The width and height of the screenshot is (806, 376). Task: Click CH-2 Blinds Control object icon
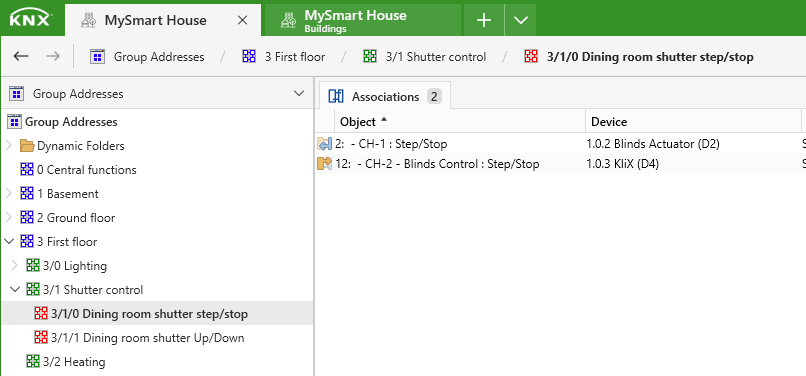(324, 164)
